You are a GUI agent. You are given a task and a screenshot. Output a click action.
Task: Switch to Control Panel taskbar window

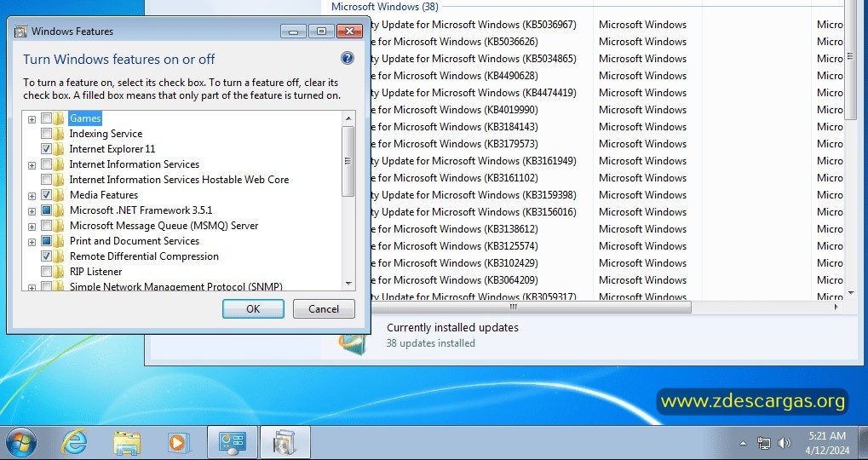[x=232, y=442]
